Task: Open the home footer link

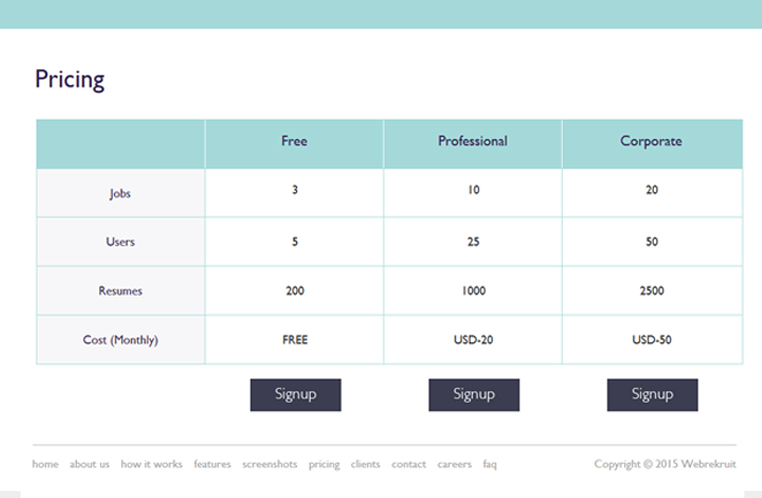Action: click(x=45, y=464)
